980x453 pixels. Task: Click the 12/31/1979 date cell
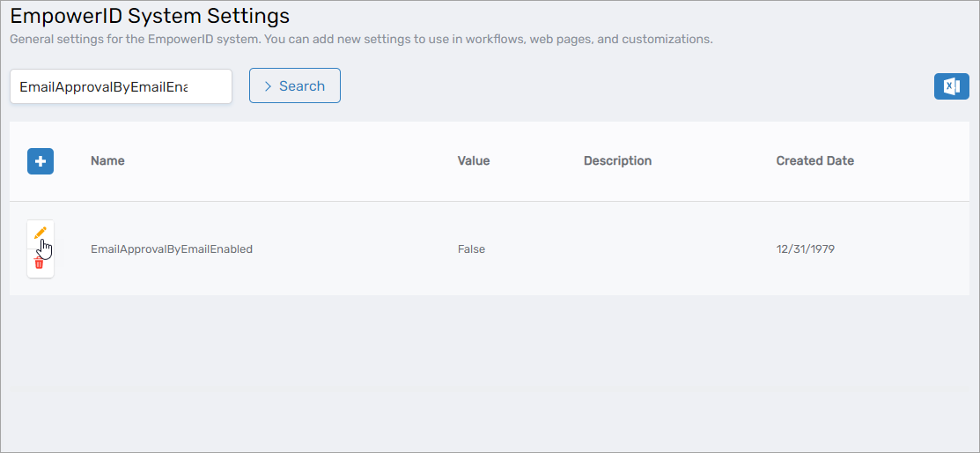coord(806,249)
